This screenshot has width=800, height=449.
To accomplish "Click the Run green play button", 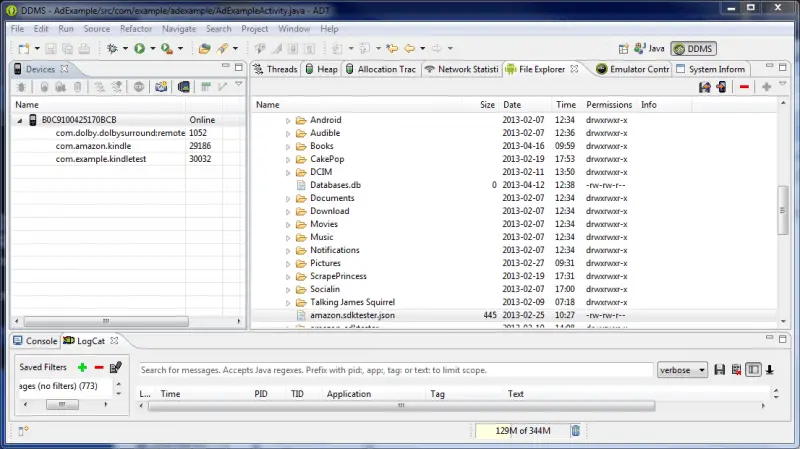I will 139,48.
